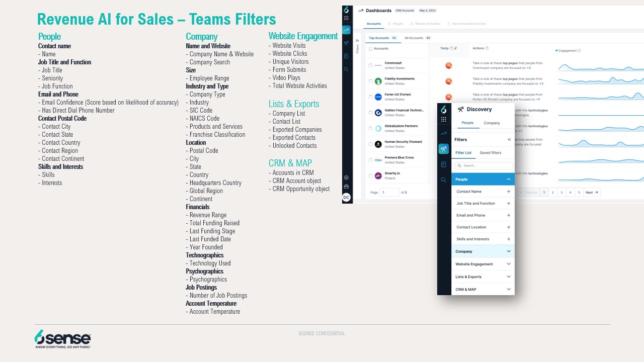Select the highlighted telescope icon in Discovery sidebar
The image size is (644, 362).
pos(443,149)
